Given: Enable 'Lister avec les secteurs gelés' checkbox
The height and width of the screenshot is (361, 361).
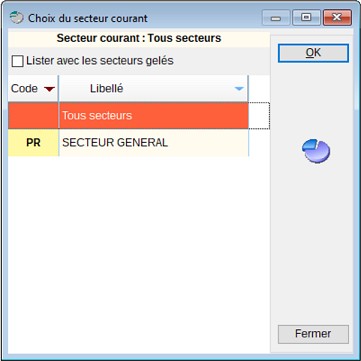Looking at the screenshot, I should click(x=17, y=61).
